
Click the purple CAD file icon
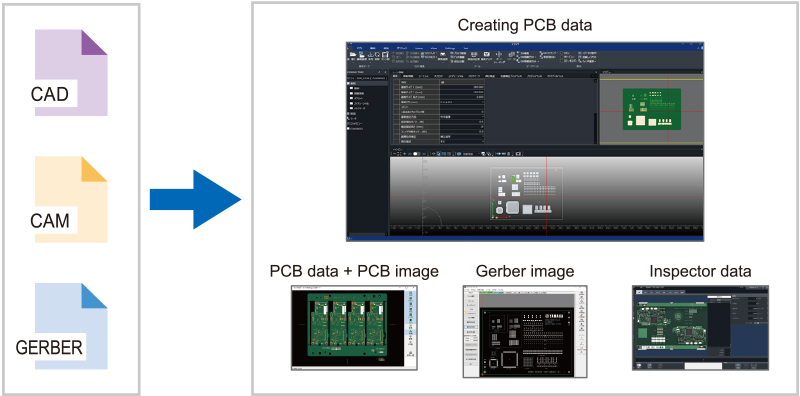pos(71,72)
